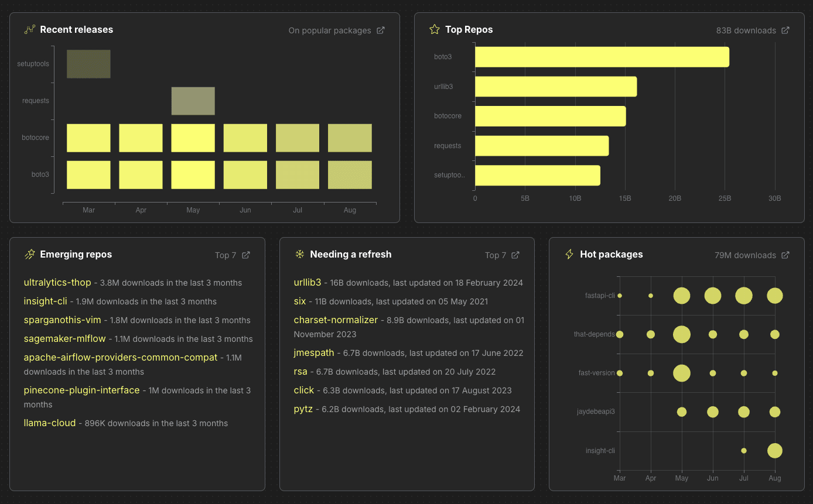This screenshot has width=813, height=504.
Task: Click fastapi-cli May bubble in Hot packages
Action: 682,296
